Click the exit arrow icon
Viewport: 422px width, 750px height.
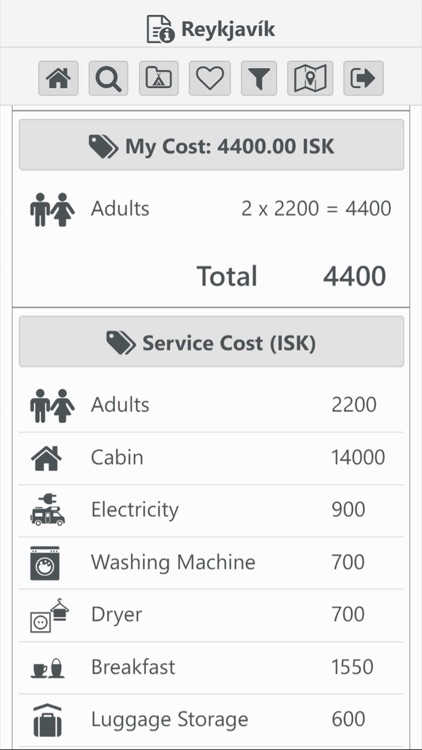363,78
